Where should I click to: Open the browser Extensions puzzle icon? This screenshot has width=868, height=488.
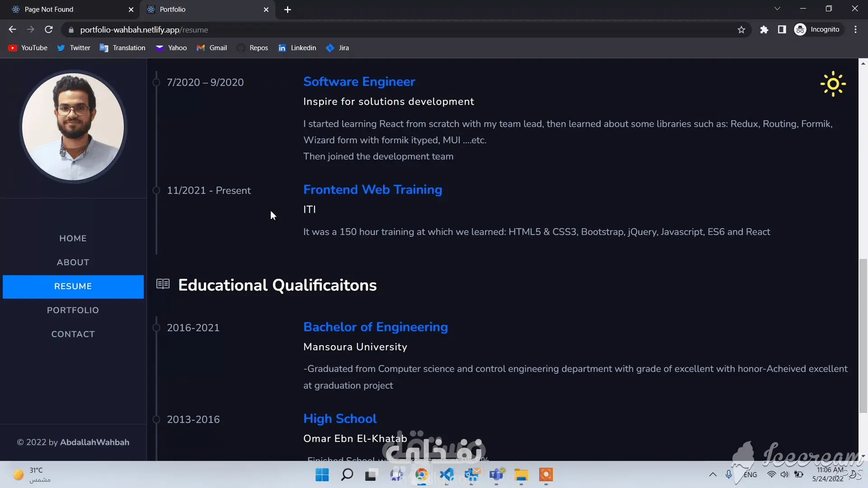coord(764,30)
